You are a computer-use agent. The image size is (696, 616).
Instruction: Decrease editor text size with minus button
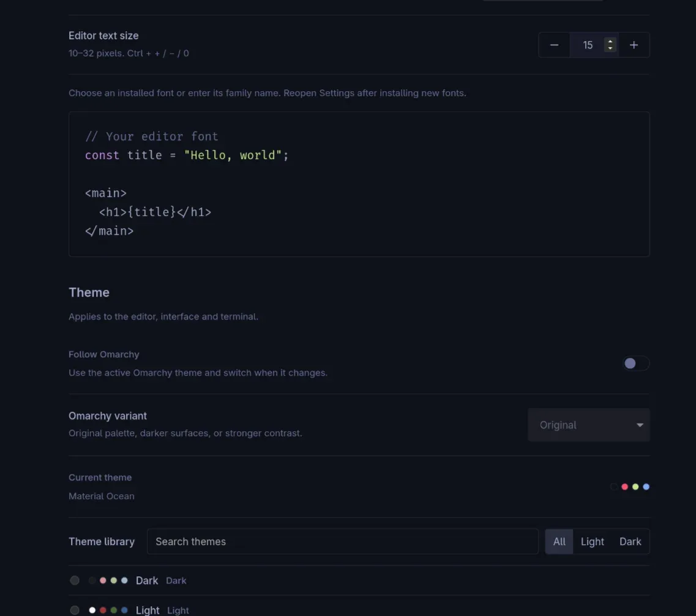[554, 45]
